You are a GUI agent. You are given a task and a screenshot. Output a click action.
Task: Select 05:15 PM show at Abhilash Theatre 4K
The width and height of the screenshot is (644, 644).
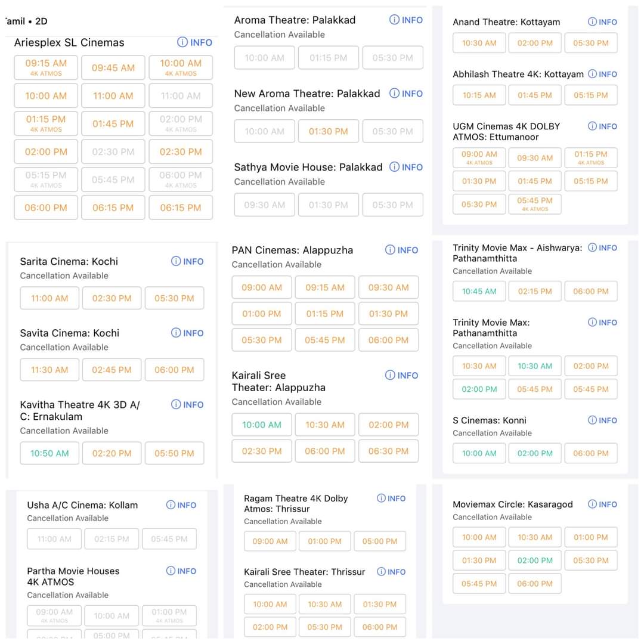coord(590,95)
